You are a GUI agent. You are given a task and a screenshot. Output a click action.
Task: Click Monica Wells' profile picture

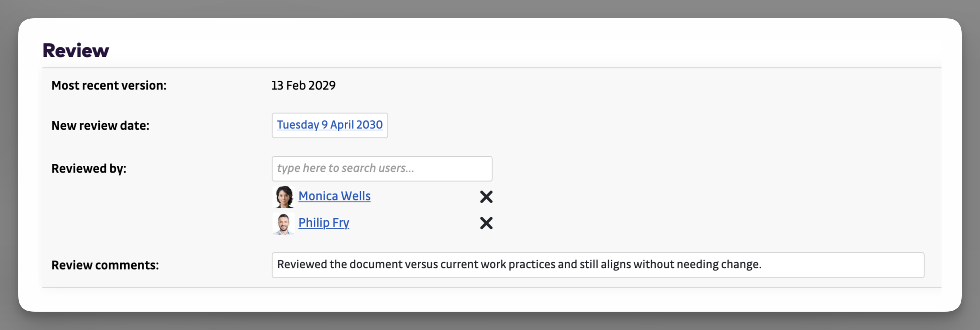[284, 197]
